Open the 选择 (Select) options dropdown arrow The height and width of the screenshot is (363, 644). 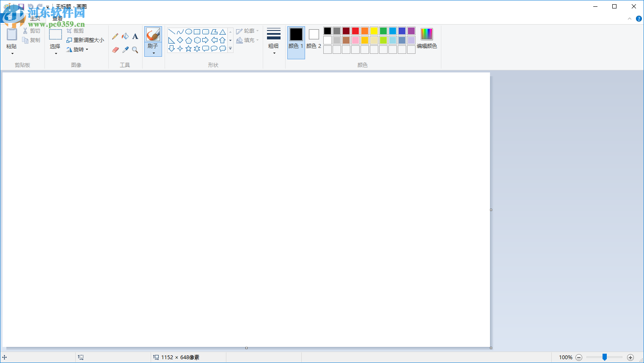coord(55,54)
